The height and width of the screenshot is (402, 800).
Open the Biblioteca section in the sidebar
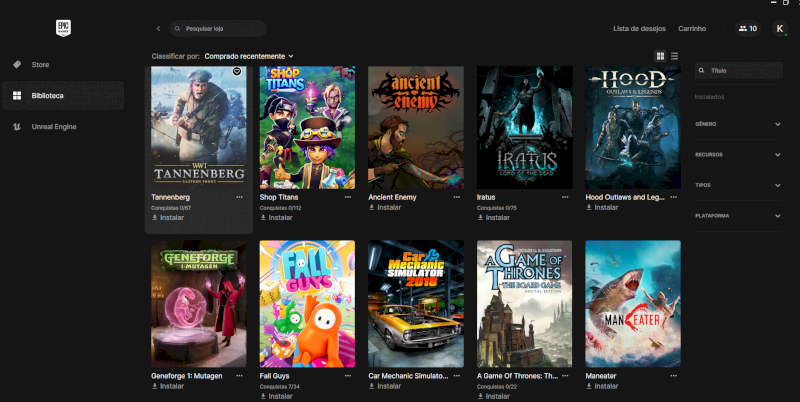tap(63, 95)
